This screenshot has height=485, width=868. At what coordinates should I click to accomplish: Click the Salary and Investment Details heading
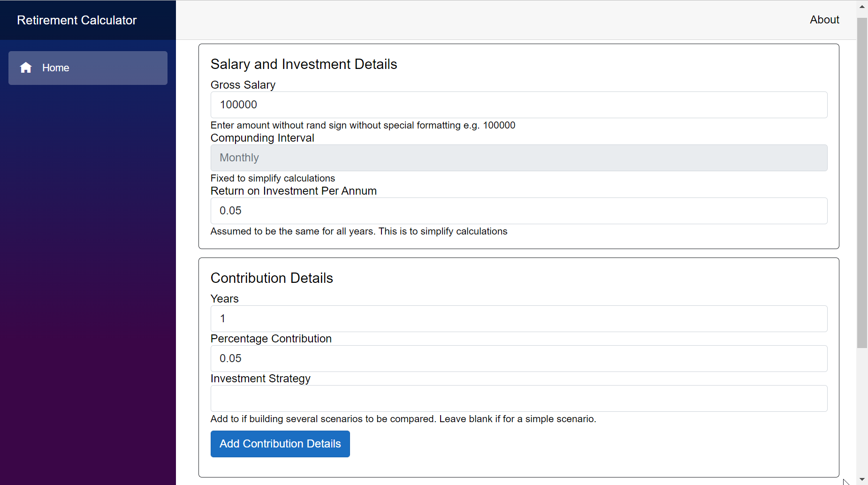[304, 64]
